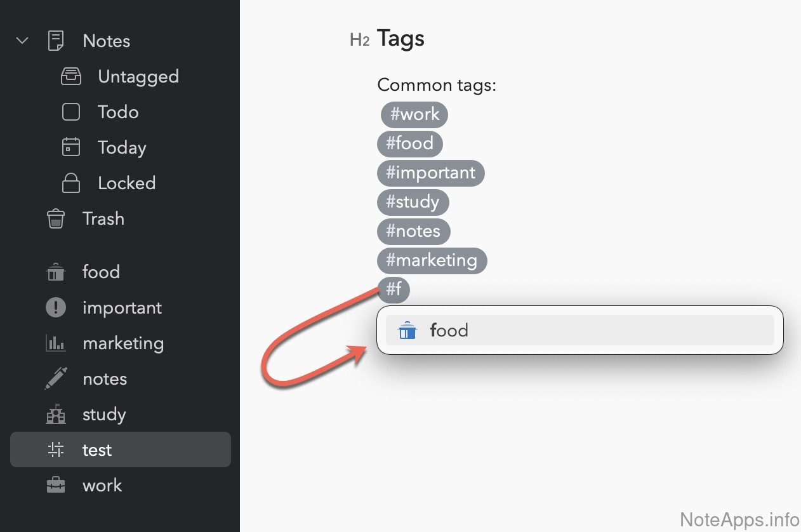Viewport: 801px width, 532px height.
Task: Click the Todo checkbox icon
Action: tap(71, 112)
